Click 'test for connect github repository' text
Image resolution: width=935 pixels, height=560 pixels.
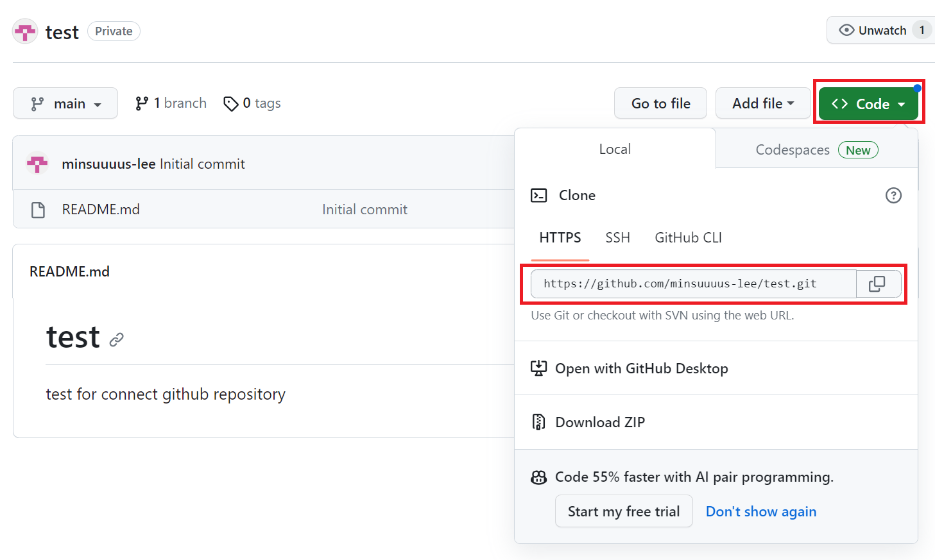point(166,394)
